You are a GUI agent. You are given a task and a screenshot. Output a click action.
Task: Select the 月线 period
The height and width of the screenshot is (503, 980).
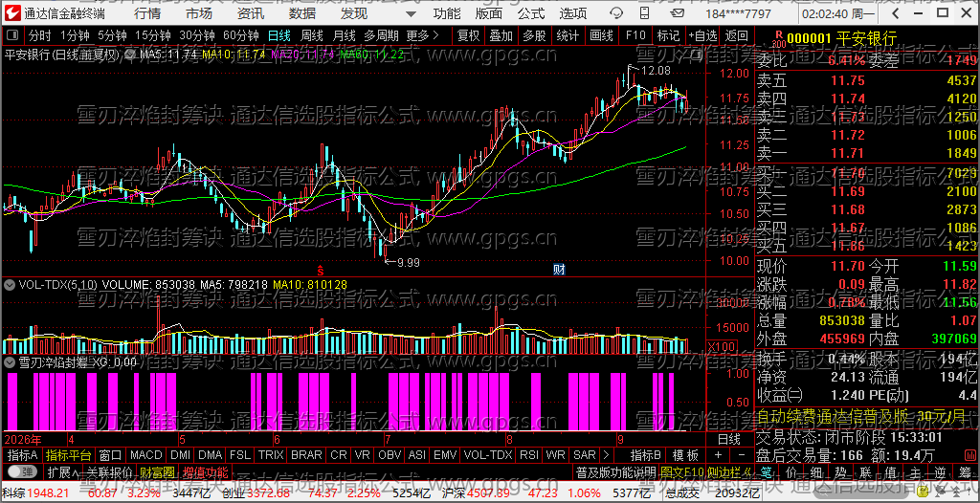point(344,35)
